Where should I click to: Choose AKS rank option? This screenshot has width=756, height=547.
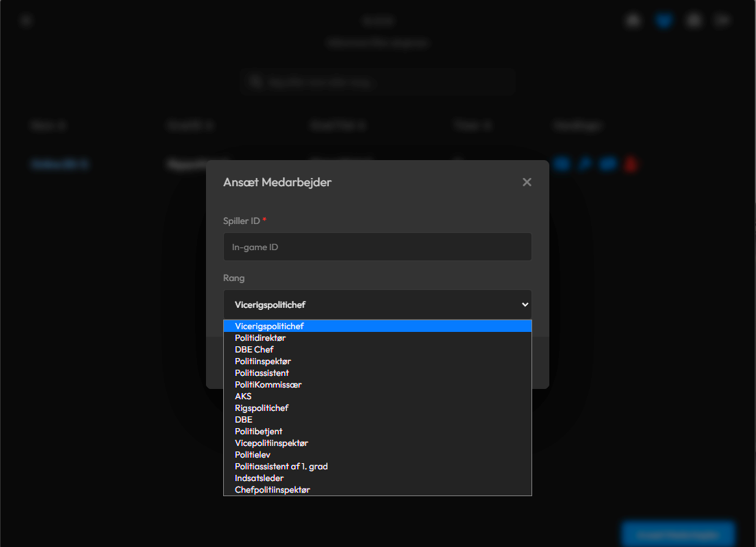[378, 396]
